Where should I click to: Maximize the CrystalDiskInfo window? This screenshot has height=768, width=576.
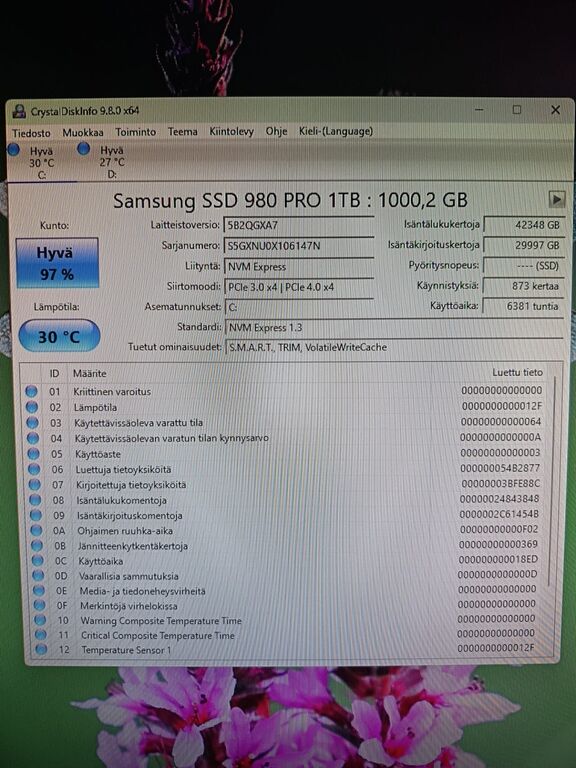(x=517, y=110)
